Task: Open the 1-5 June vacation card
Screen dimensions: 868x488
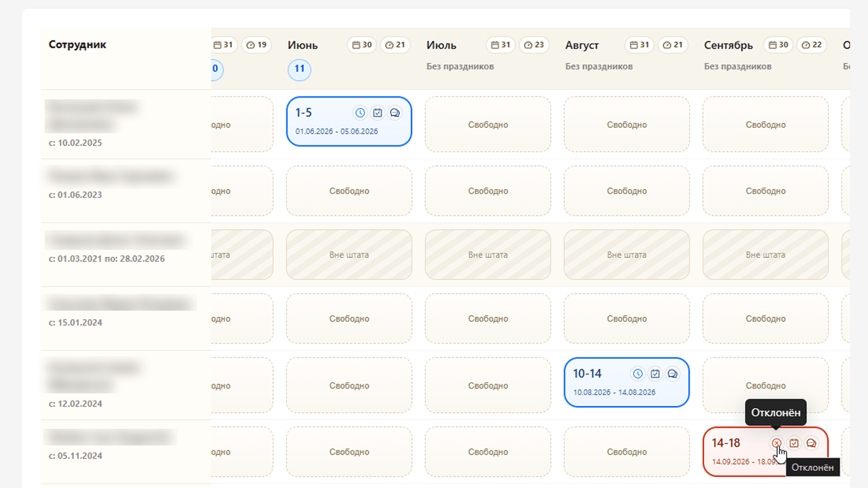Action: 349,122
